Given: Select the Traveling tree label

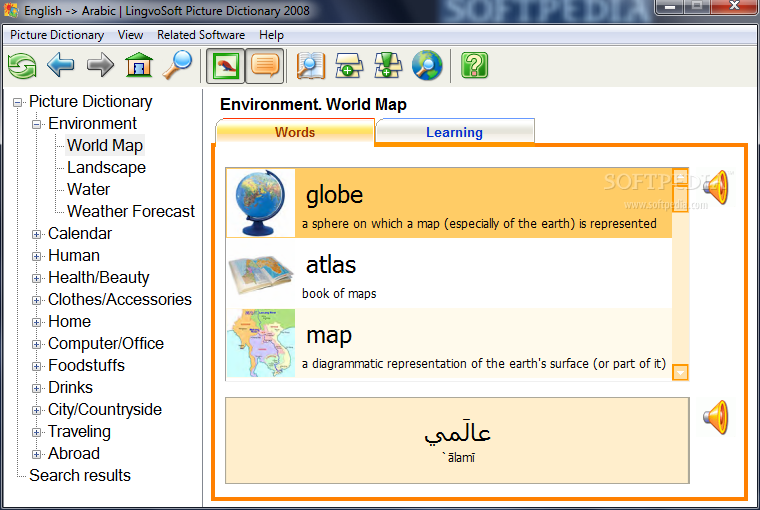Looking at the screenshot, I should pyautogui.click(x=79, y=431).
